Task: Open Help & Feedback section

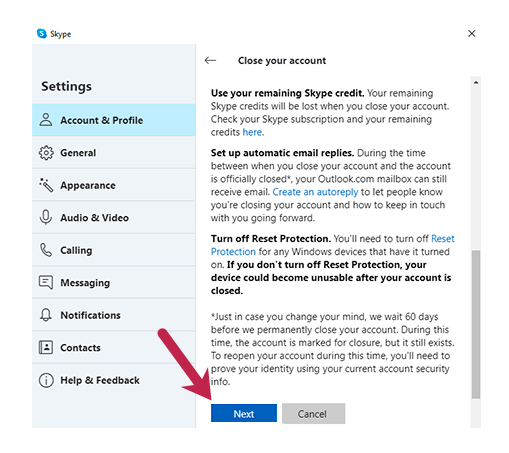Action: pyautogui.click(x=114, y=380)
